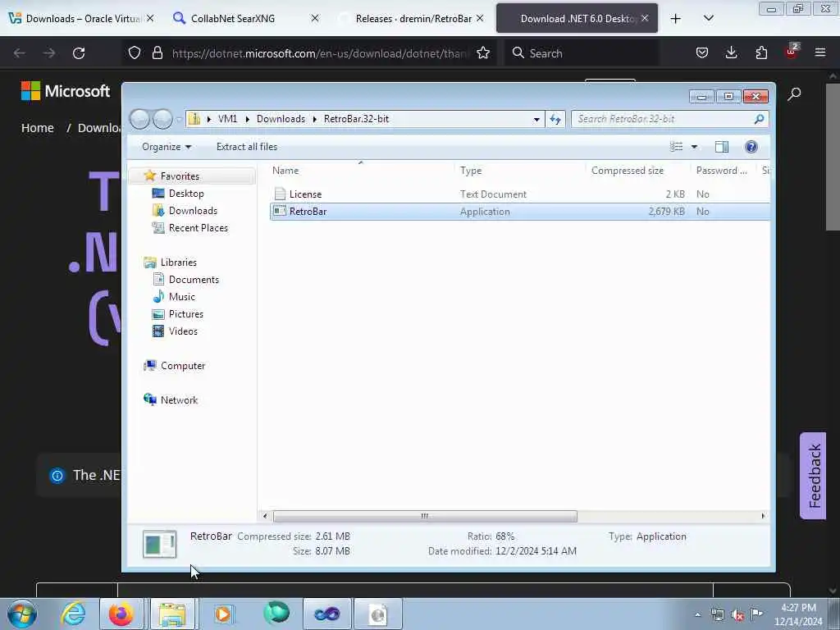Sort by Compressed size column header
The height and width of the screenshot is (630, 840).
628,171
